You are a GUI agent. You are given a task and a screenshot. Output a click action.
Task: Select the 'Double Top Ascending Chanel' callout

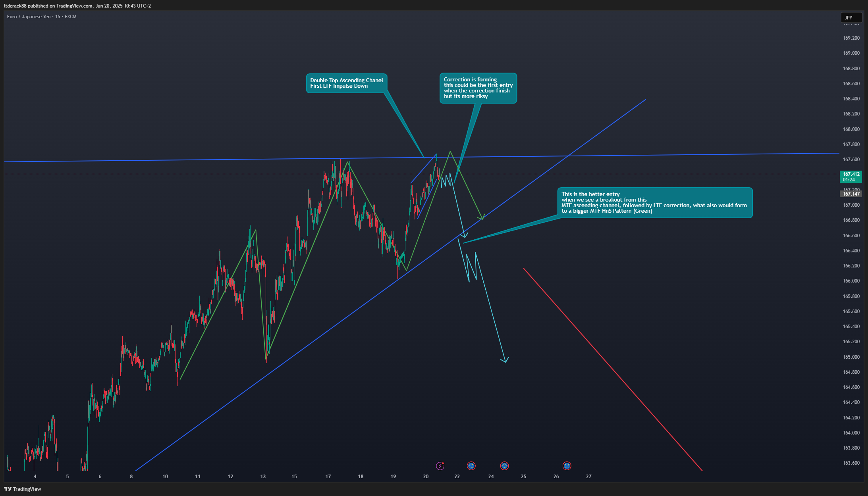(347, 83)
